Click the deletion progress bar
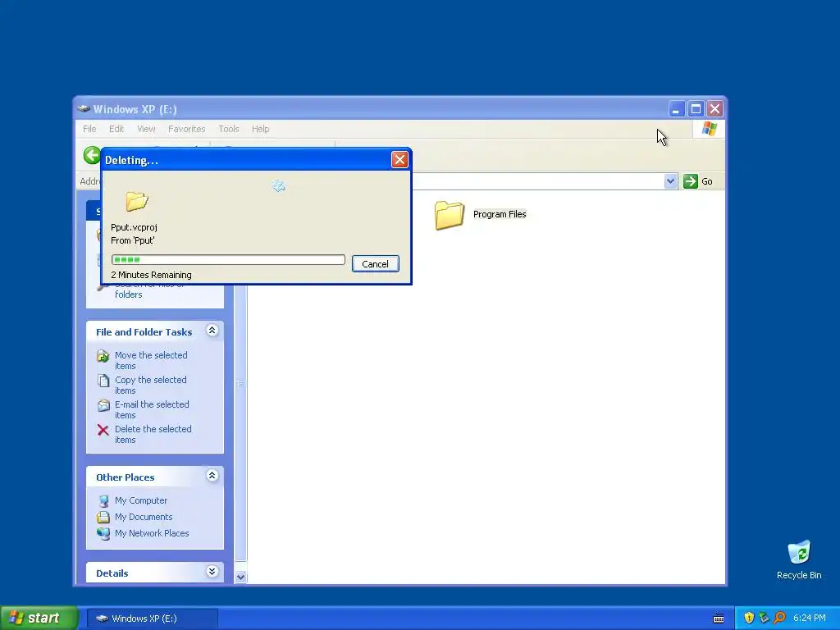This screenshot has height=630, width=840. click(228, 260)
